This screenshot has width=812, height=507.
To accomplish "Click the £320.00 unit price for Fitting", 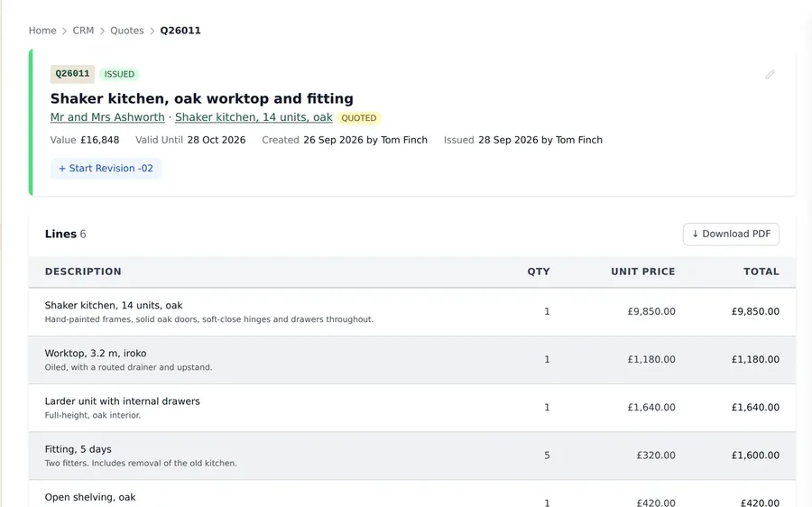I will coord(656,456).
